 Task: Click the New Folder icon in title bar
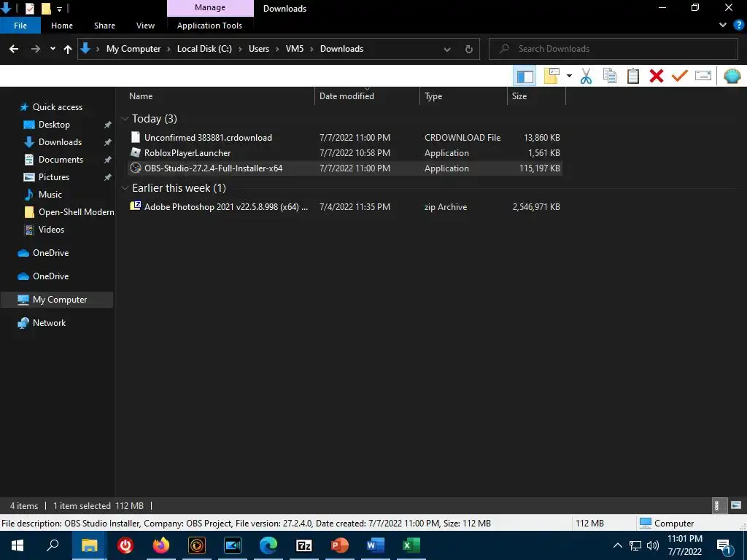click(x=46, y=8)
